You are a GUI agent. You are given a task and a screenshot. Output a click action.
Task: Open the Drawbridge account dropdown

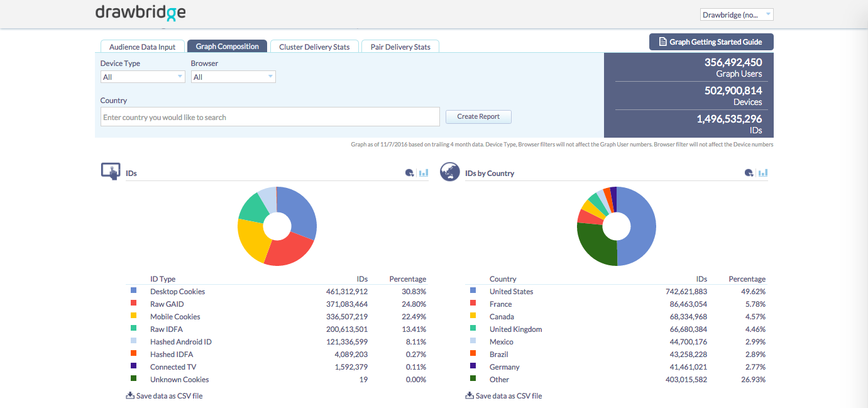[x=737, y=14]
